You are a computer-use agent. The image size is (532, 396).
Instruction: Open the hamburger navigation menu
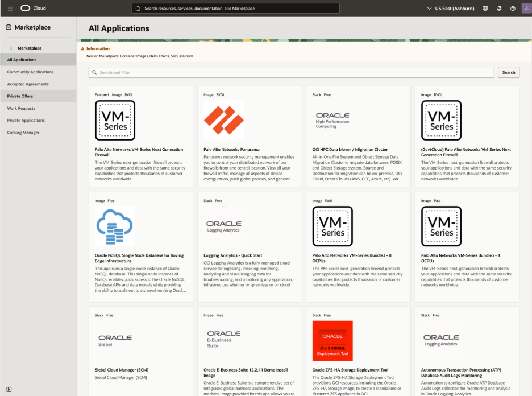(10, 9)
